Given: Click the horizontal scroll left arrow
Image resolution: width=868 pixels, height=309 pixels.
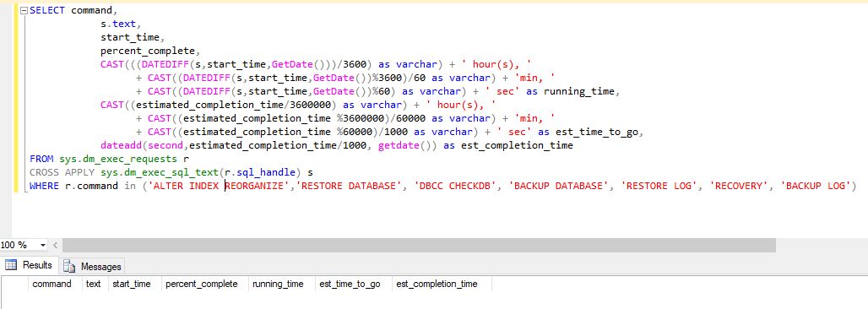Looking at the screenshot, I should [56, 245].
